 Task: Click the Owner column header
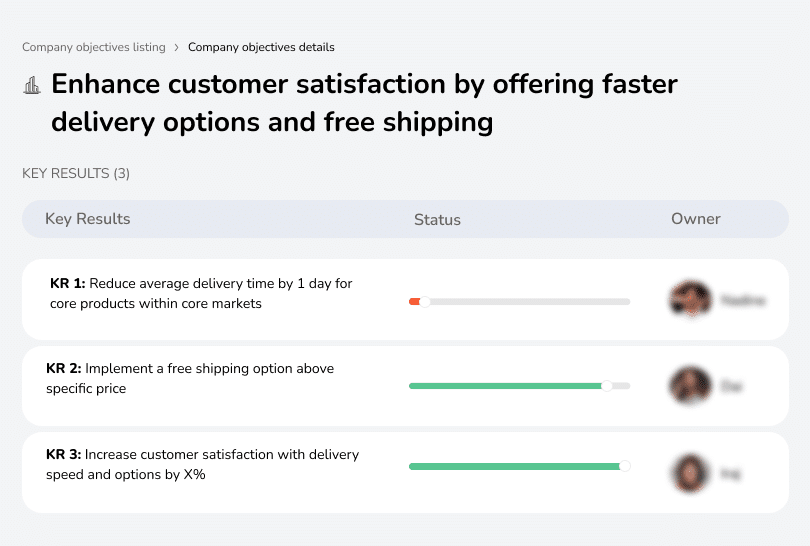[x=696, y=219]
